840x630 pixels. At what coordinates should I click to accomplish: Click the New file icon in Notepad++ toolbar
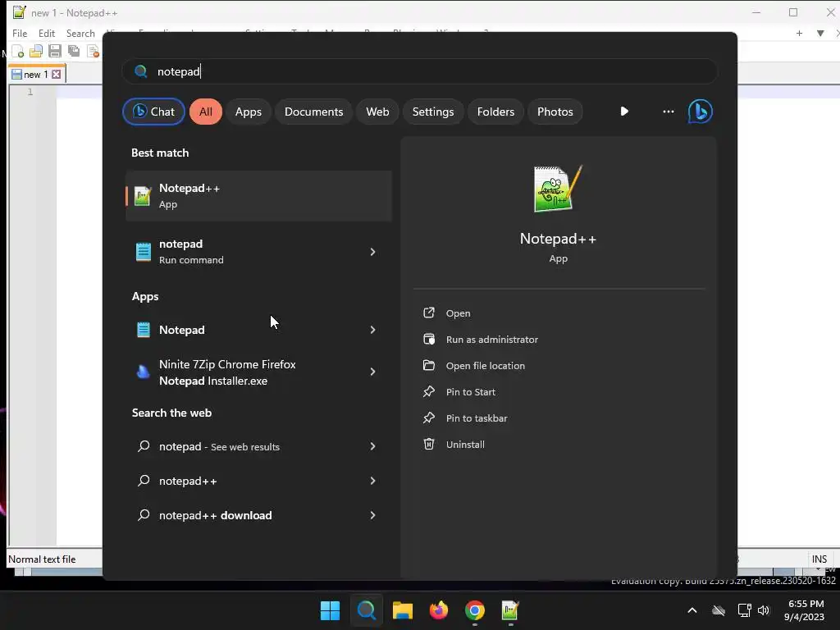click(18, 52)
